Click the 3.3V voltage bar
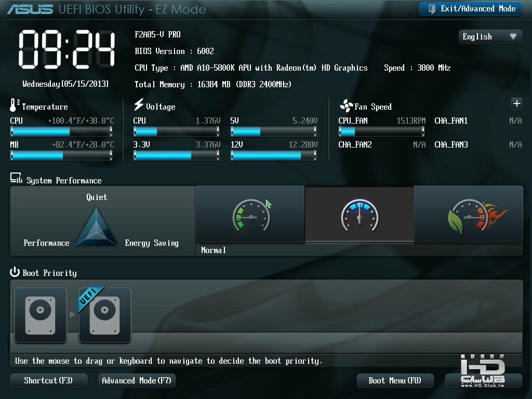 [x=177, y=155]
